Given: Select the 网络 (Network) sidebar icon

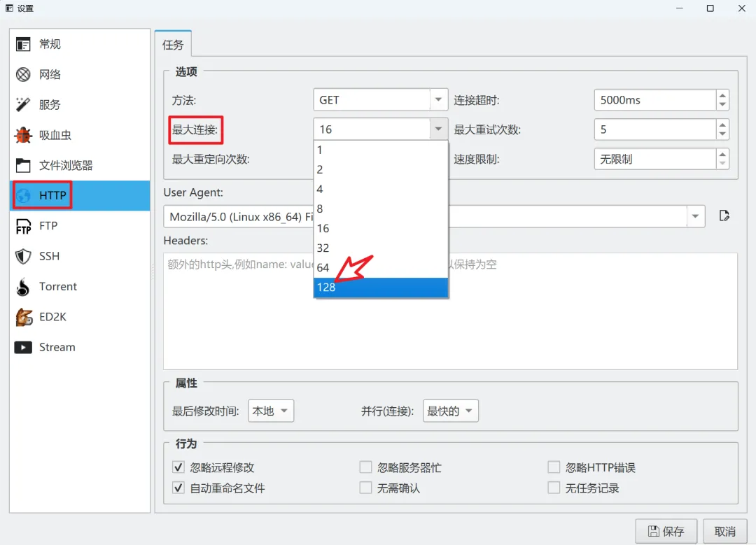Looking at the screenshot, I should pos(48,74).
